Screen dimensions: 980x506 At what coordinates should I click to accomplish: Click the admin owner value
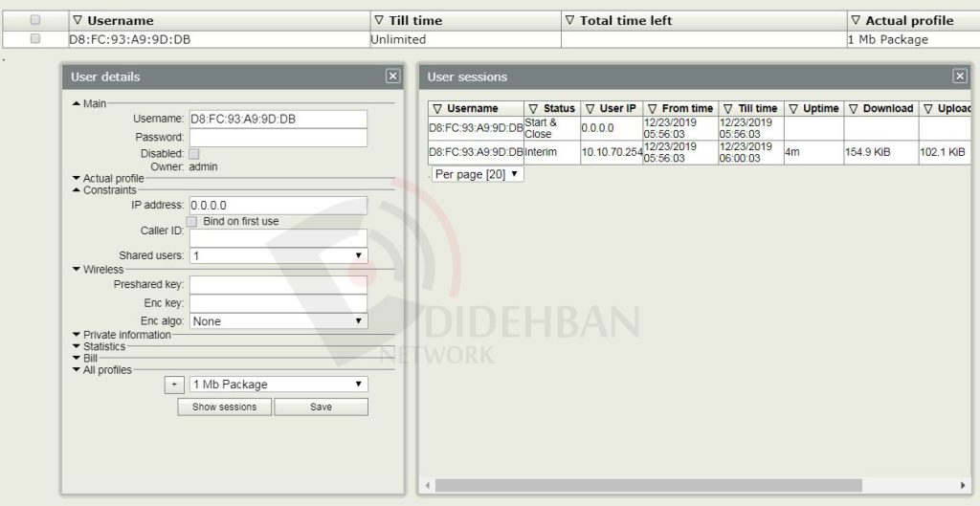[203, 166]
